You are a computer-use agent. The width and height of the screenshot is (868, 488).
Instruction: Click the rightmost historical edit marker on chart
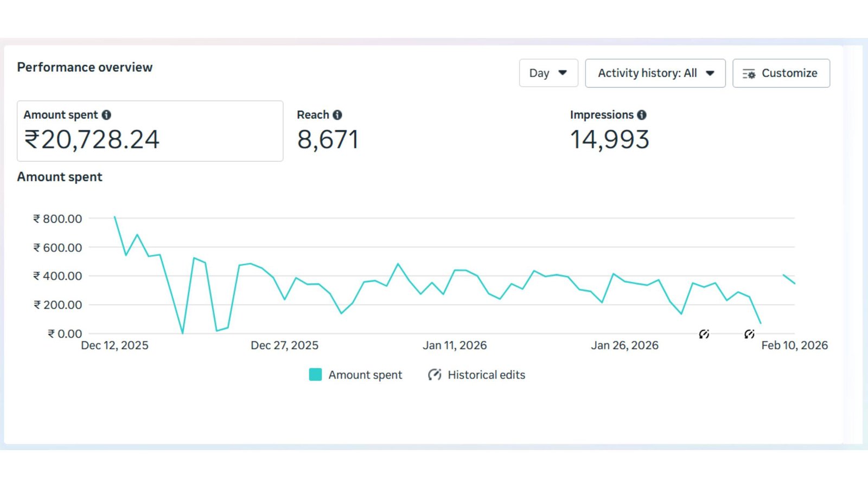[749, 334]
